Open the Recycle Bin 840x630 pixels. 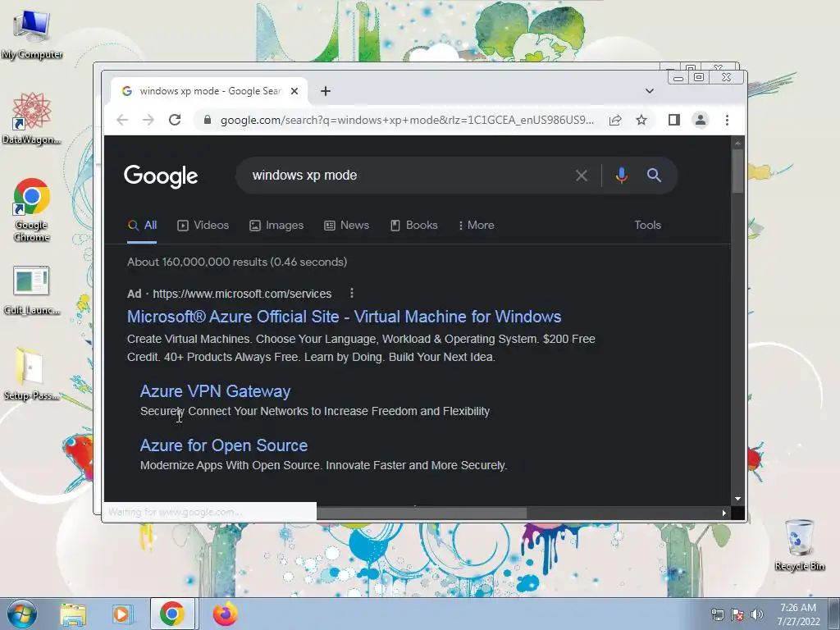coord(799,545)
